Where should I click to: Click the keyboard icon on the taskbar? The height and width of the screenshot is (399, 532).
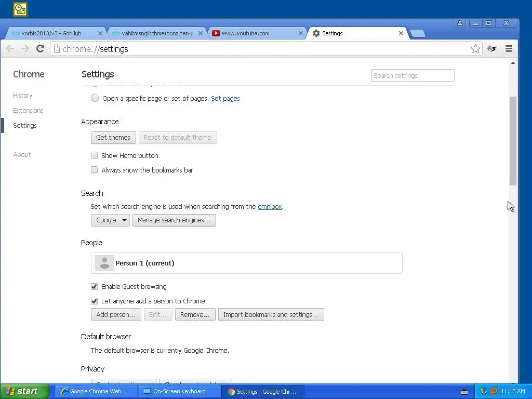pos(464,392)
